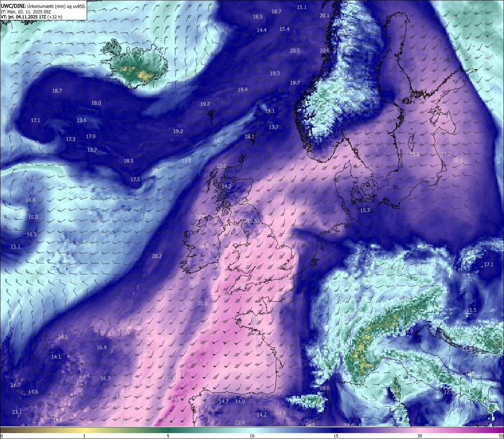504x439 pixels.
Task: Click the 18.8 value over Ireland
Action: (x=217, y=251)
